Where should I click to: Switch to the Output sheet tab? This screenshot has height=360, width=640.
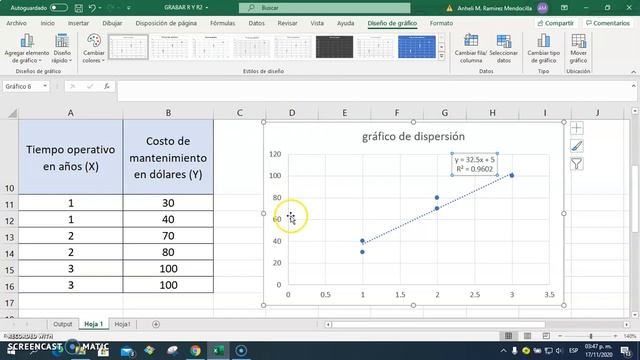click(x=62, y=324)
